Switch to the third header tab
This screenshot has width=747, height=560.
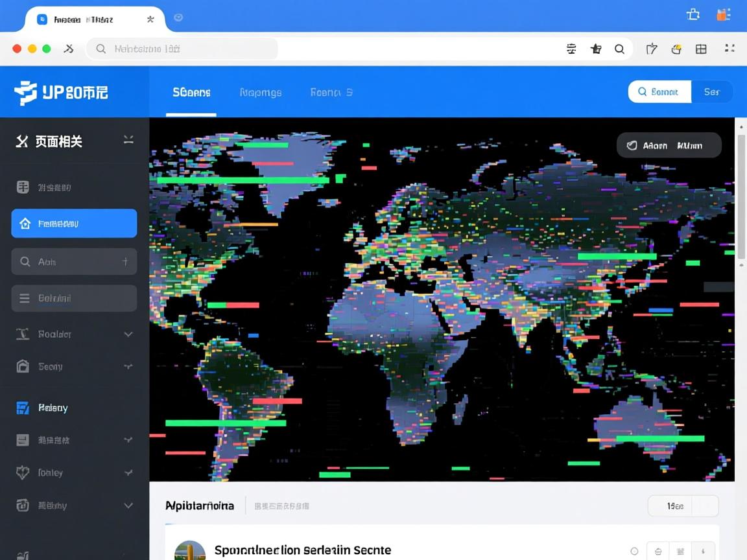pos(331,93)
